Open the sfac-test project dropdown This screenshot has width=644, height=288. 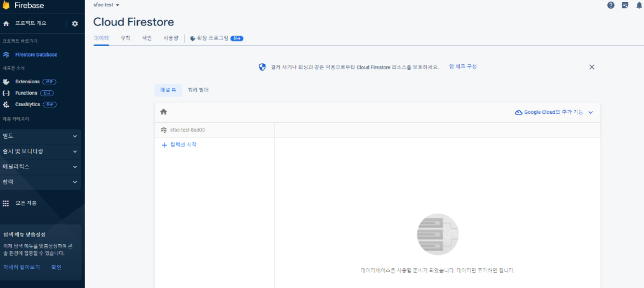106,5
